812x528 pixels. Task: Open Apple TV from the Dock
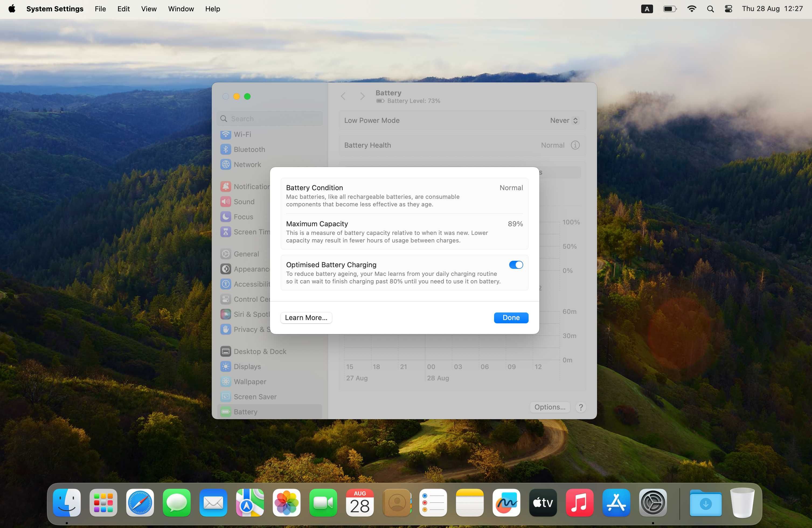(543, 502)
